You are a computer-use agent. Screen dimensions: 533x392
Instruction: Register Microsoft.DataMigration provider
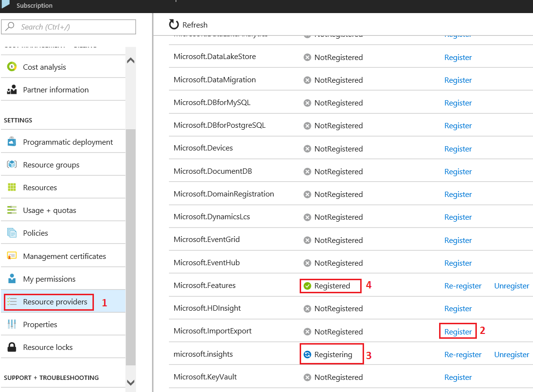458,80
